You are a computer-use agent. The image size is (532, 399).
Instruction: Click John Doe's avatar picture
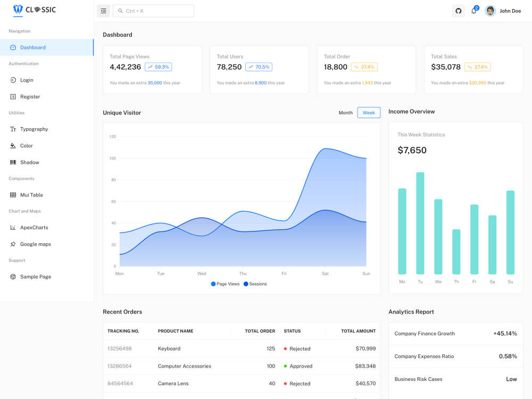tap(490, 11)
